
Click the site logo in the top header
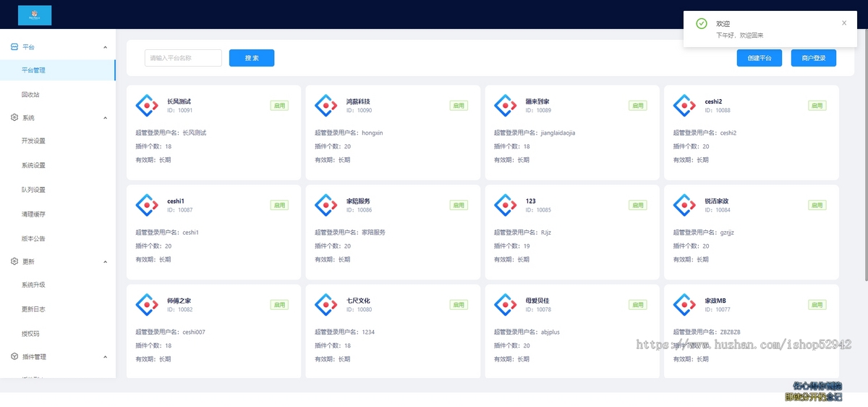coord(35,15)
